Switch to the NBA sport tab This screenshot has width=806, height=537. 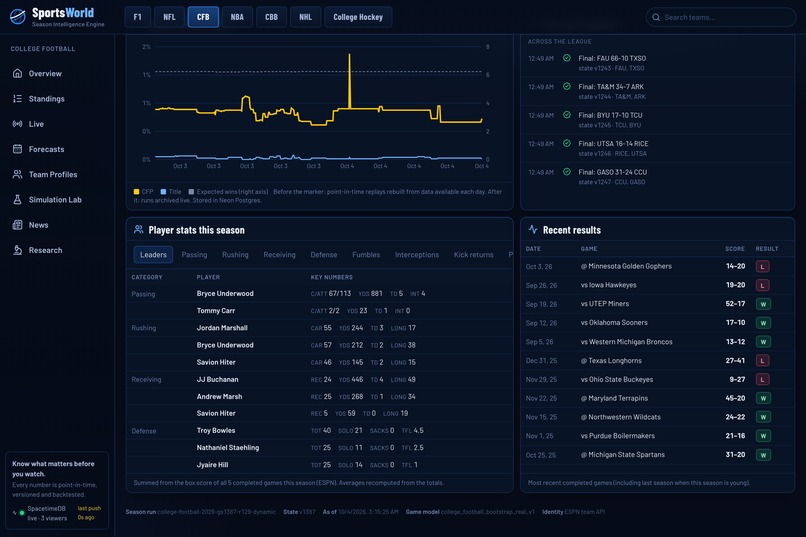pos(237,17)
